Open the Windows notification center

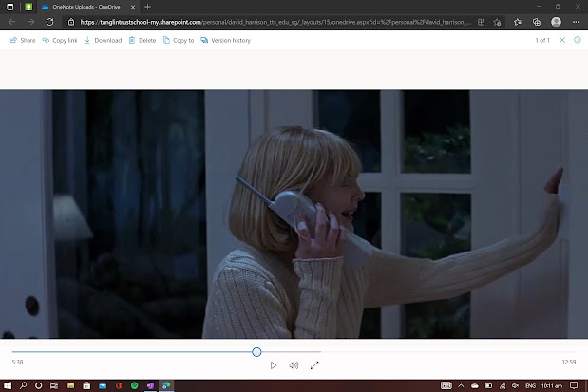click(574, 385)
